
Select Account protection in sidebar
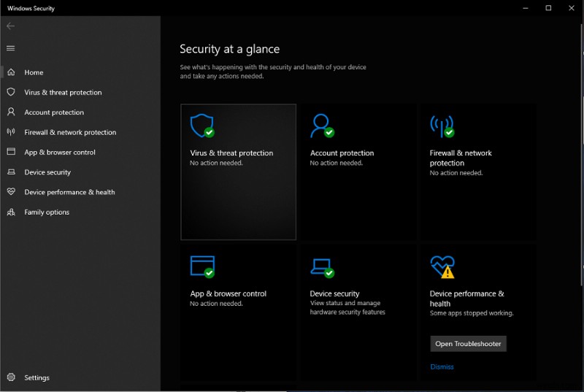pos(80,112)
